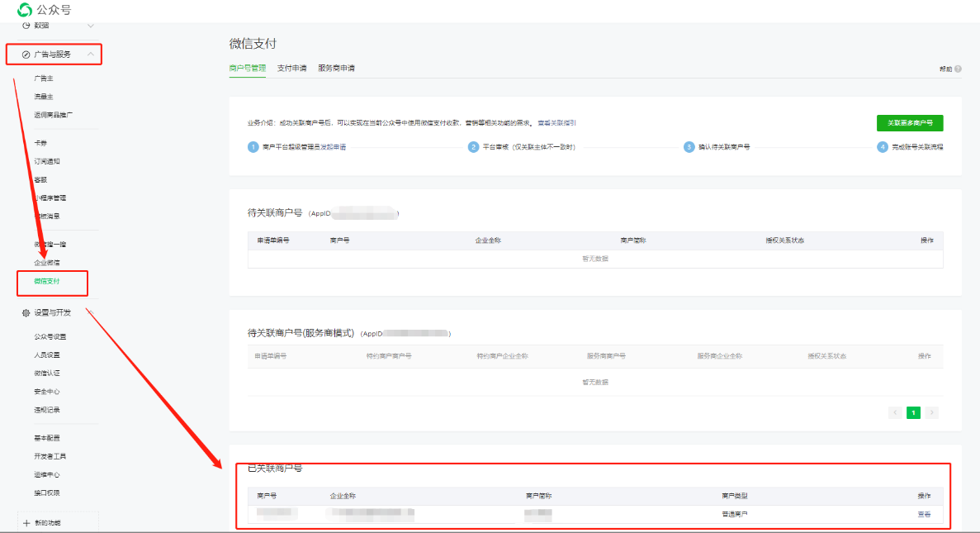Expand the 数据 section chevron
This screenshot has height=533, width=980.
[90, 26]
